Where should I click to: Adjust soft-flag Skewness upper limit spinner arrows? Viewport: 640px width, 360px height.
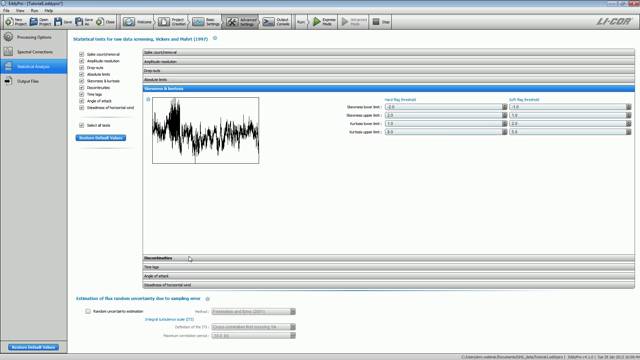[629, 116]
